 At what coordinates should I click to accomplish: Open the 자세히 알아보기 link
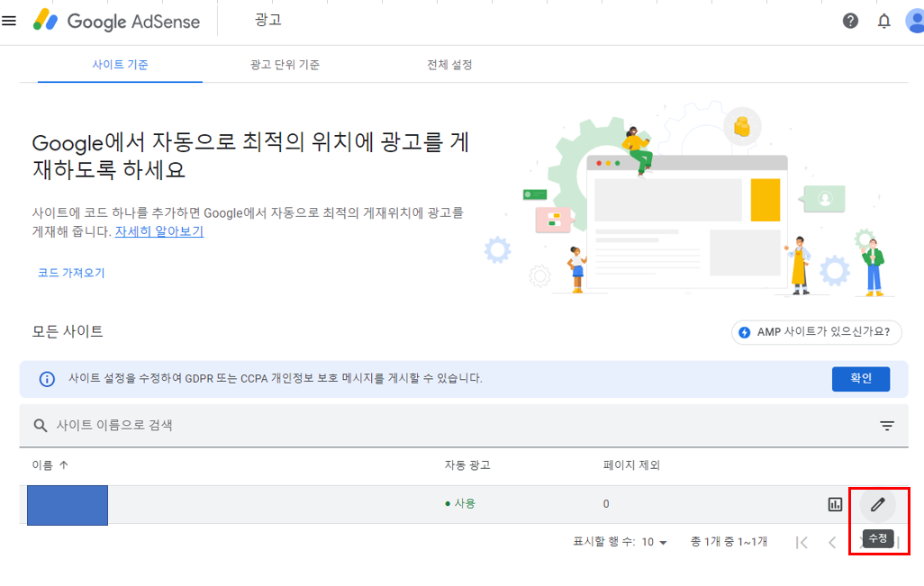[x=159, y=231]
